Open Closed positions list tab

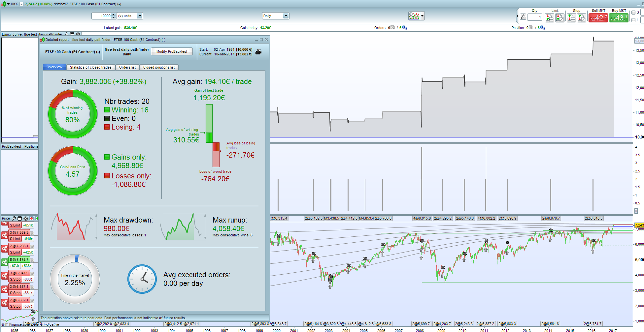(x=159, y=67)
